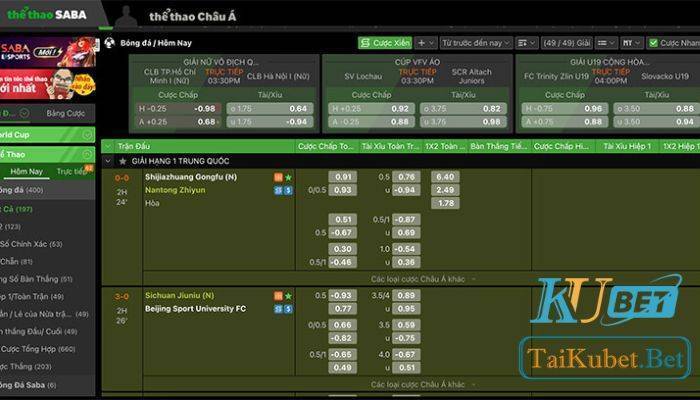Collapse all via Trận Đấu header chevron

(108, 146)
